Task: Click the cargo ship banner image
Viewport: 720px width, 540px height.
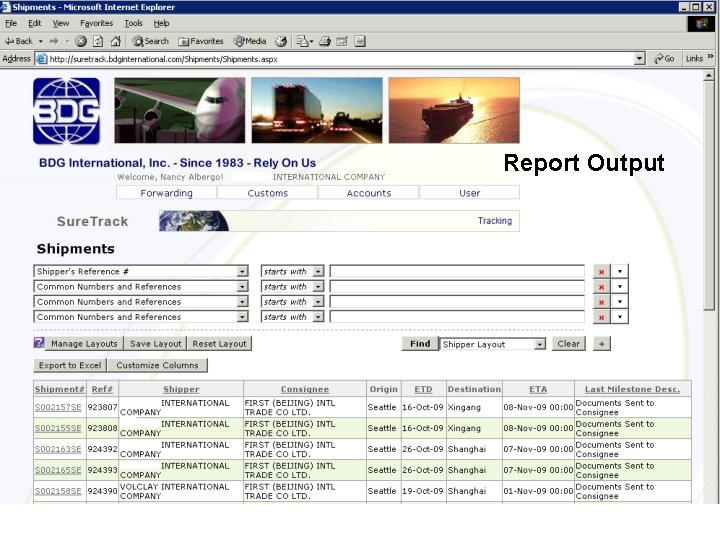Action: pos(454,110)
